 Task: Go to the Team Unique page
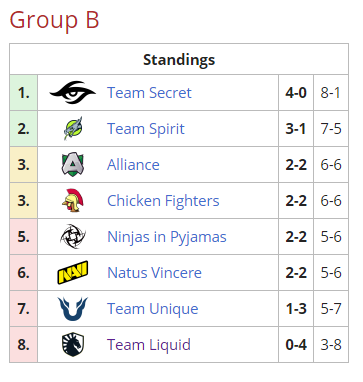(153, 309)
